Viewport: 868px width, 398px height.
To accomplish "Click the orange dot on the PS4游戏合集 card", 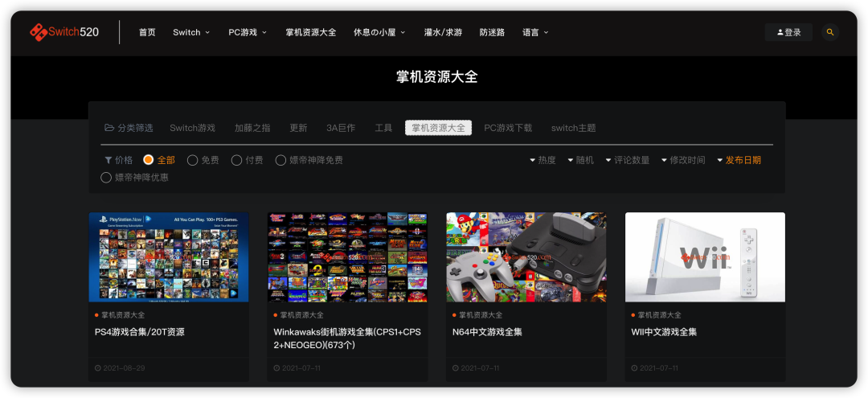I will click(97, 315).
